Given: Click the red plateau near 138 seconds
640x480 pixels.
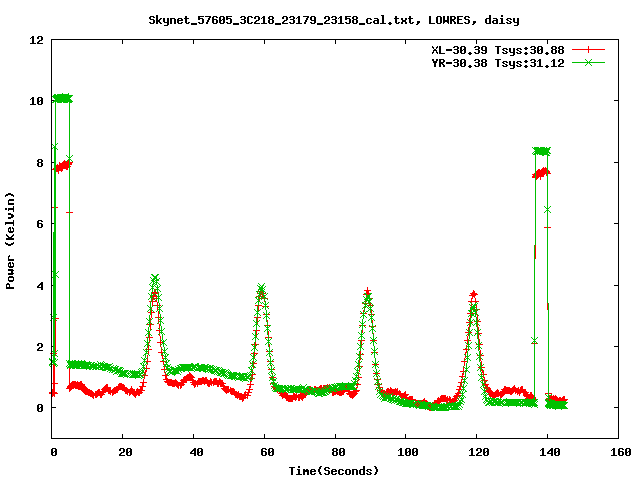Looking at the screenshot, I should click(542, 173).
